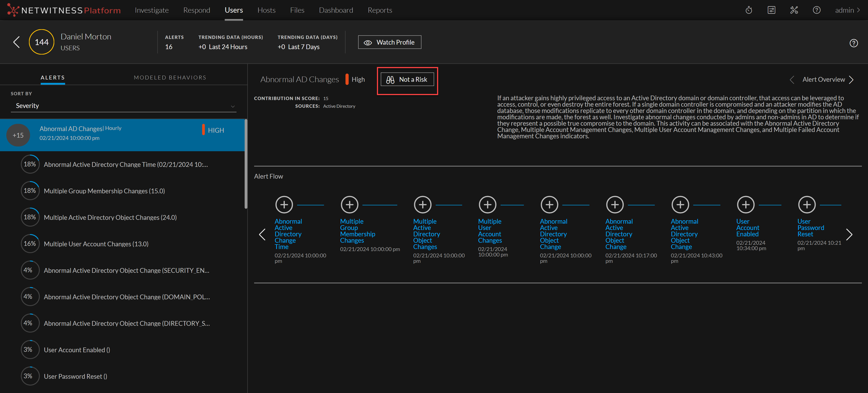Click the alerts list vertical scrollbar

click(x=246, y=164)
